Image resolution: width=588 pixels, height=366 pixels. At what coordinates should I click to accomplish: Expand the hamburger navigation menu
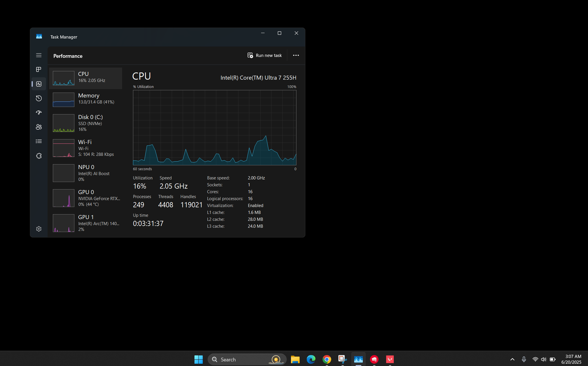click(x=39, y=55)
